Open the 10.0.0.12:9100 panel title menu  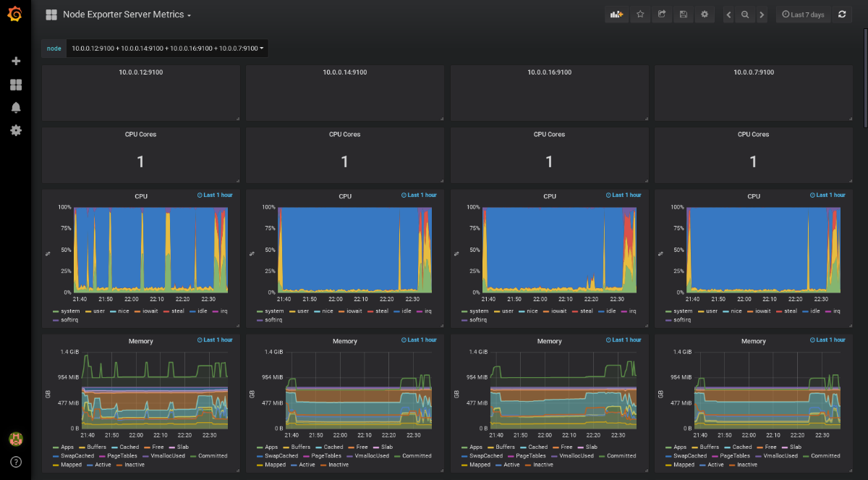[x=141, y=72]
